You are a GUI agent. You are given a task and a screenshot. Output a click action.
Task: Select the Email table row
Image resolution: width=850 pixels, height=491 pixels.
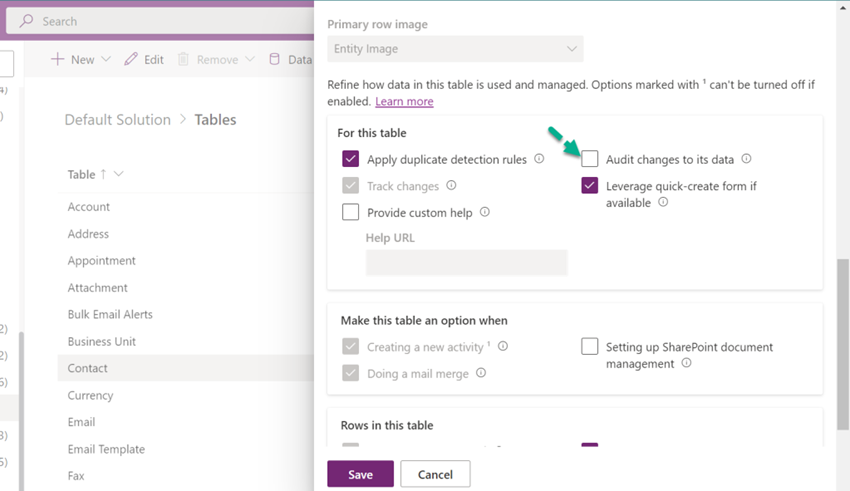[185, 422]
